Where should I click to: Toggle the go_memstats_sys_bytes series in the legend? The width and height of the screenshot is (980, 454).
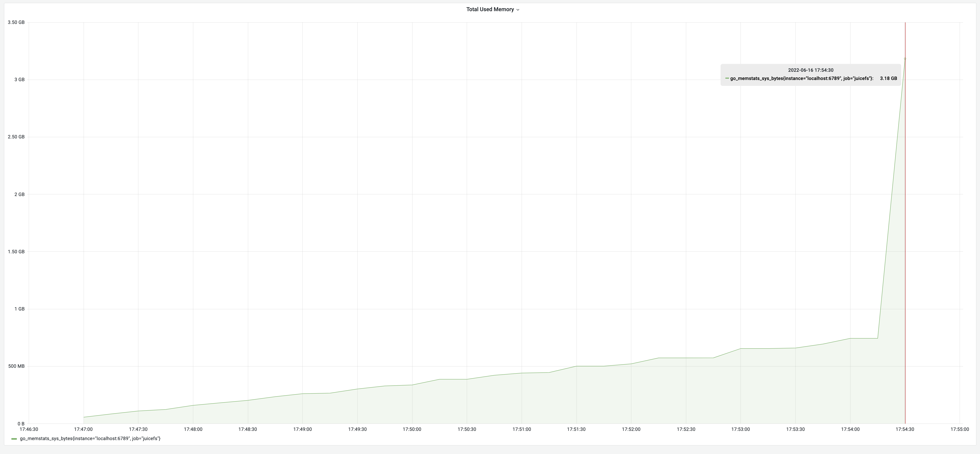pos(90,438)
